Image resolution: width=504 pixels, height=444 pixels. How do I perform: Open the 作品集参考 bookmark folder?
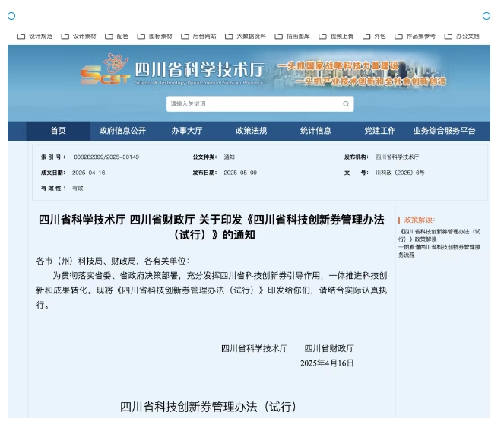[415, 36]
